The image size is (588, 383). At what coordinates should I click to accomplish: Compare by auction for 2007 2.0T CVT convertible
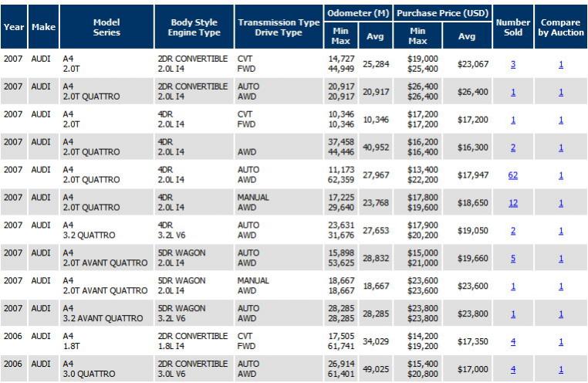coord(561,64)
